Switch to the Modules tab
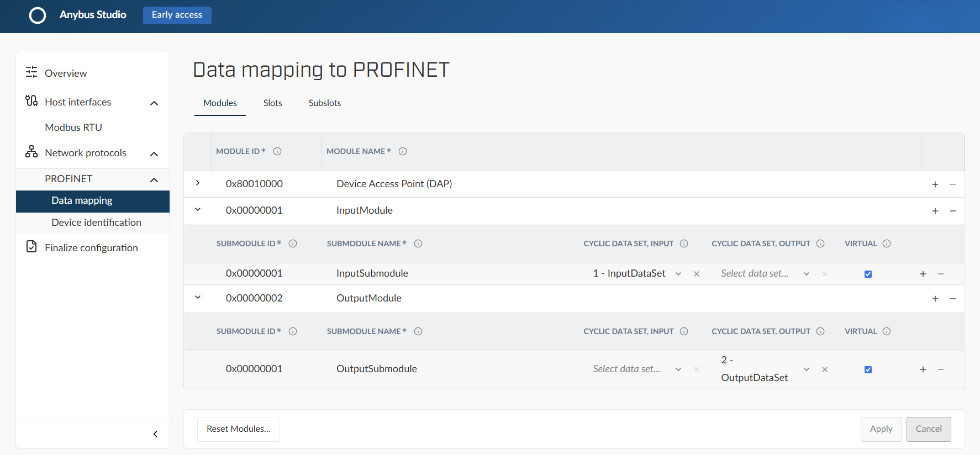 220,103
